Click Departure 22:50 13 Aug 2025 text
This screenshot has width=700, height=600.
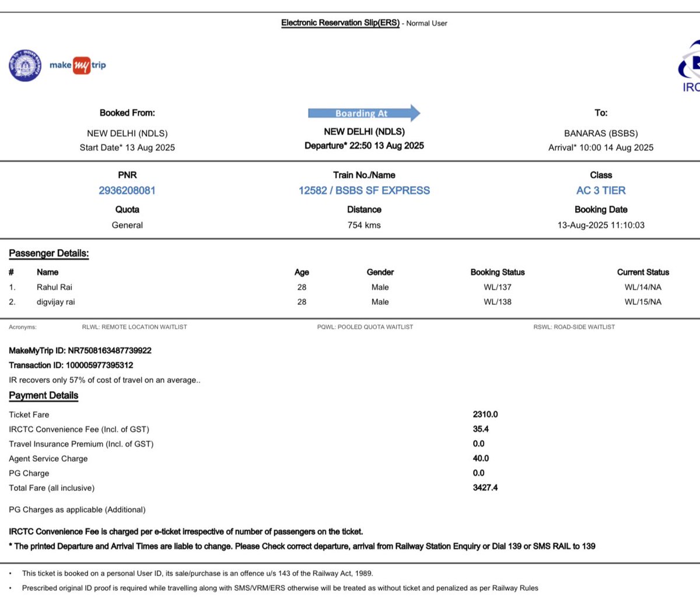[x=364, y=146]
